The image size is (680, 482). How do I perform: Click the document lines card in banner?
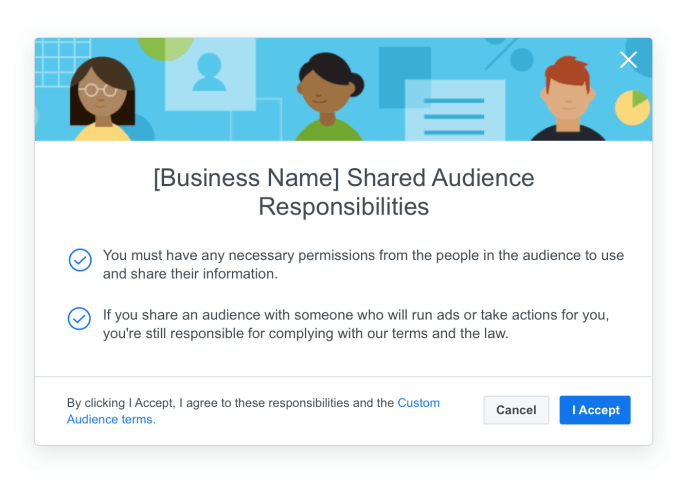tap(453, 113)
